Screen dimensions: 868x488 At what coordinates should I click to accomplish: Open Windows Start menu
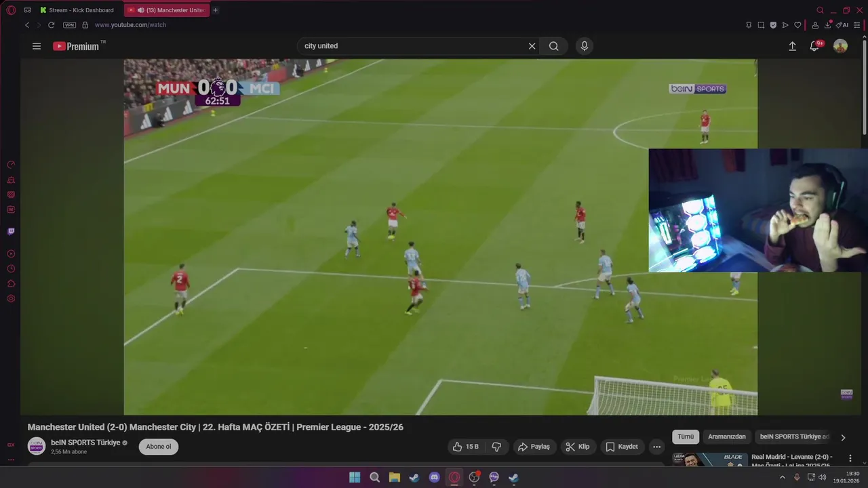(355, 477)
